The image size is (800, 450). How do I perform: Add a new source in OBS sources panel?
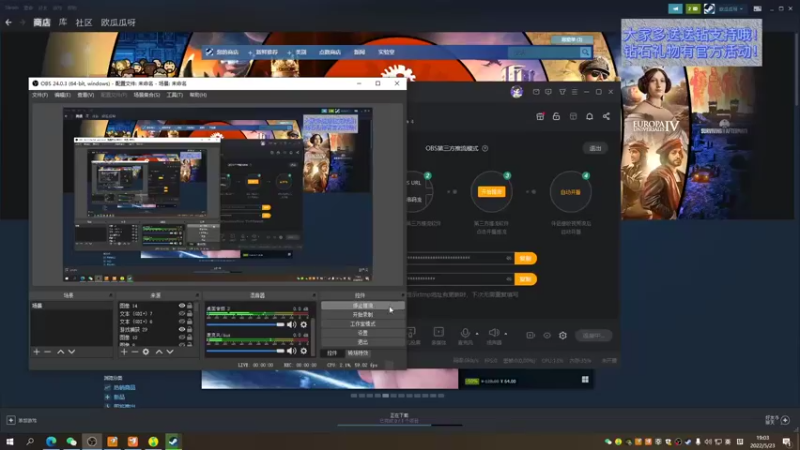point(124,352)
